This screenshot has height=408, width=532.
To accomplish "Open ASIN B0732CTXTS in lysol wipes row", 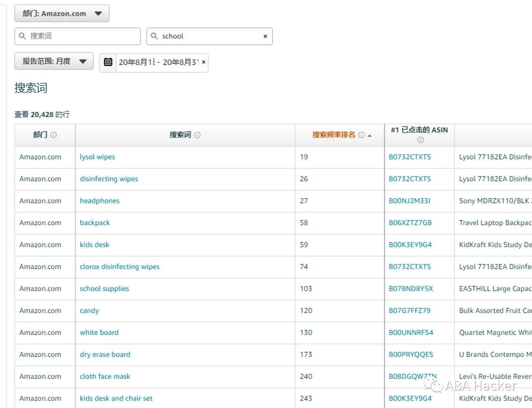I will click(x=409, y=157).
